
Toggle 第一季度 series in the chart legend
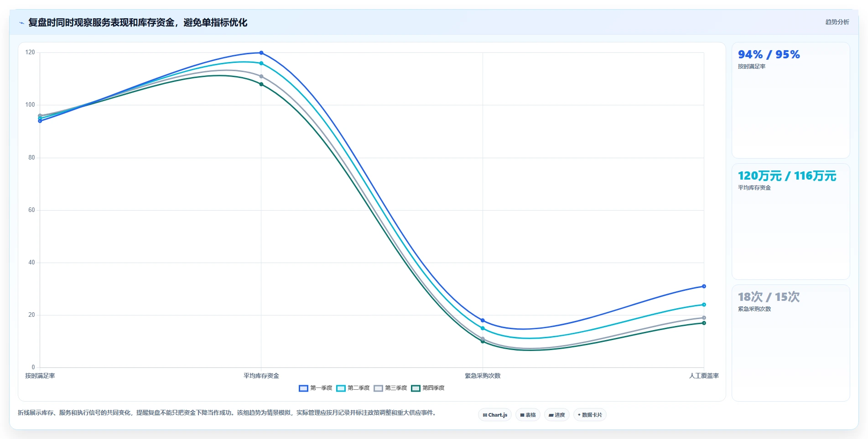[x=316, y=388]
